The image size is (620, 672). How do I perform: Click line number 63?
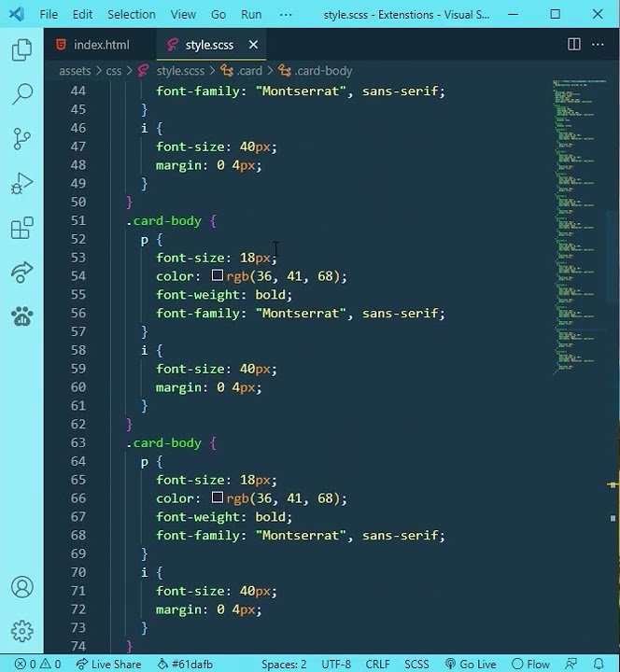pyautogui.click(x=78, y=442)
